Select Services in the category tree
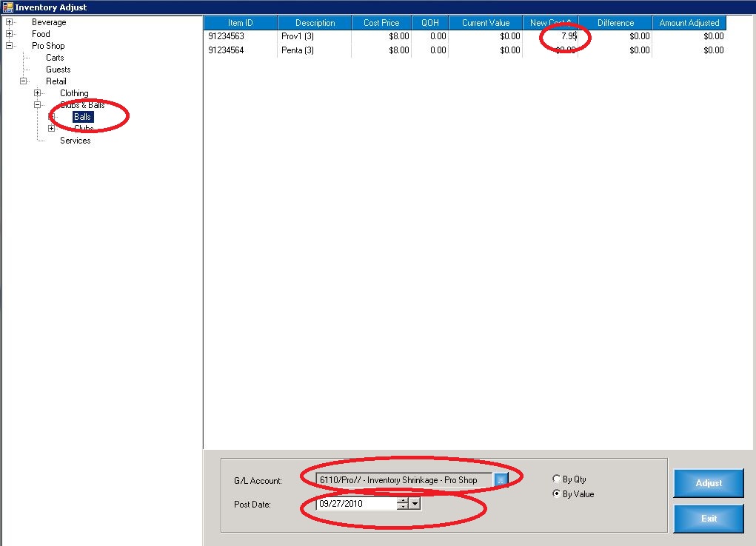 coord(76,141)
